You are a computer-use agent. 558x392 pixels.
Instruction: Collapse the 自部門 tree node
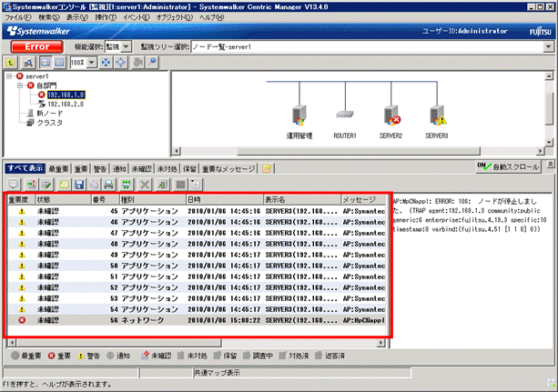[20, 85]
